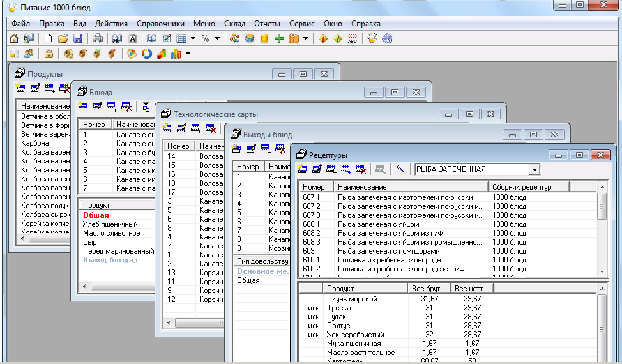
Task: Open the РЫБА ЗАПЕЧЕННАЯ combo box
Action: [x=535, y=169]
